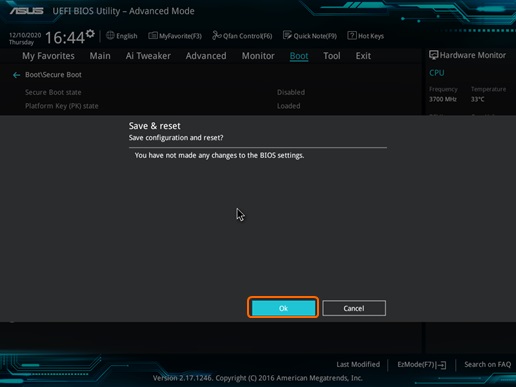Click the 12/10/2020 date text
This screenshot has width=516, height=387.
coord(25,35)
